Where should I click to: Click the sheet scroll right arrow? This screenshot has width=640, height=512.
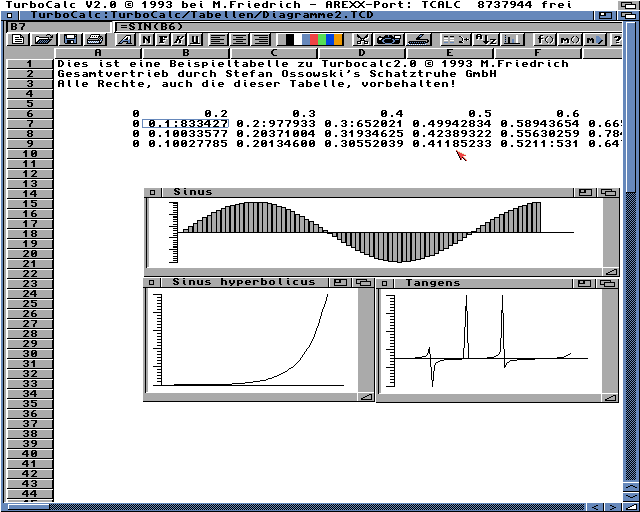click(x=612, y=507)
